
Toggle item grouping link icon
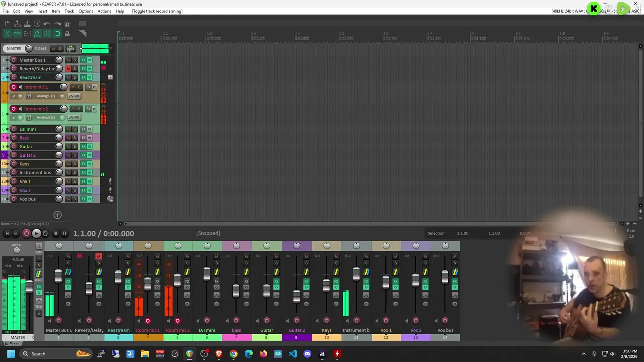17,34
